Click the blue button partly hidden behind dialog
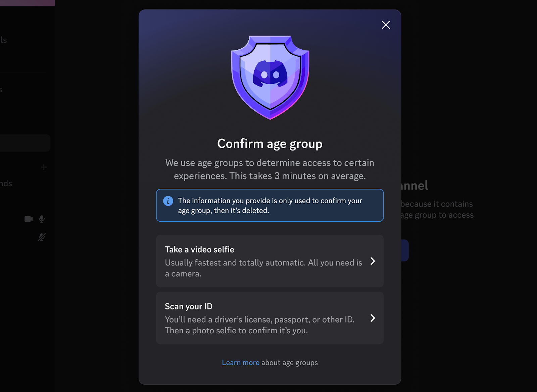The width and height of the screenshot is (537, 392). click(x=405, y=250)
